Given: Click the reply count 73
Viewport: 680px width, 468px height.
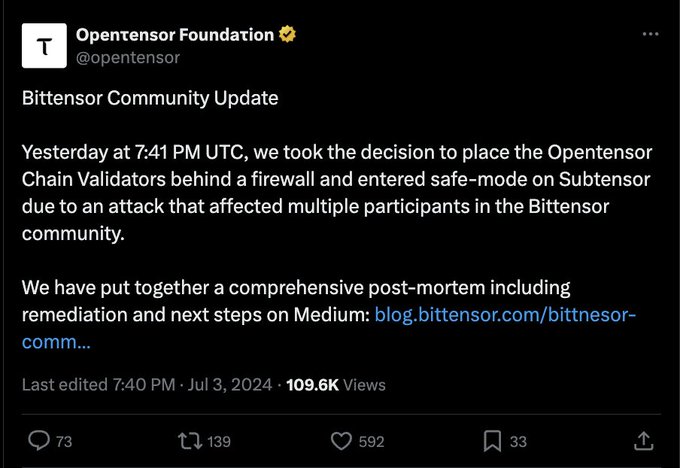Looking at the screenshot, I should (x=64, y=442).
